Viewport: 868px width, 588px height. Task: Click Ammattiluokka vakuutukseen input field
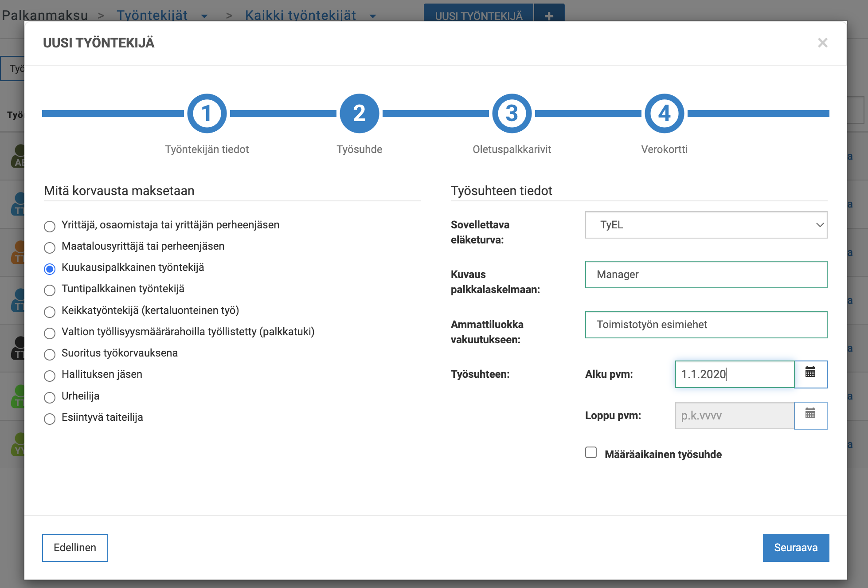706,325
